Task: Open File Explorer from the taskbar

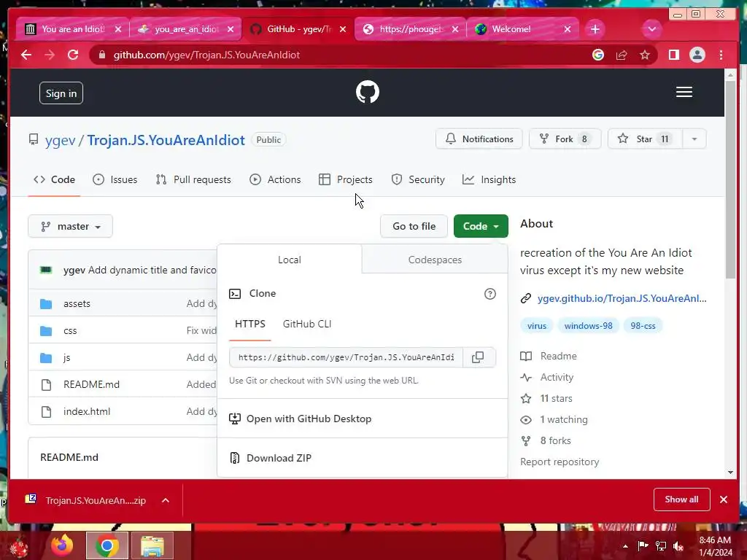Action: (152, 545)
